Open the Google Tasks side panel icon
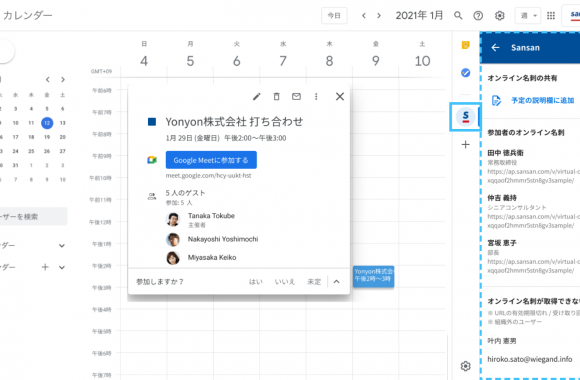The image size is (580, 380). [465, 73]
